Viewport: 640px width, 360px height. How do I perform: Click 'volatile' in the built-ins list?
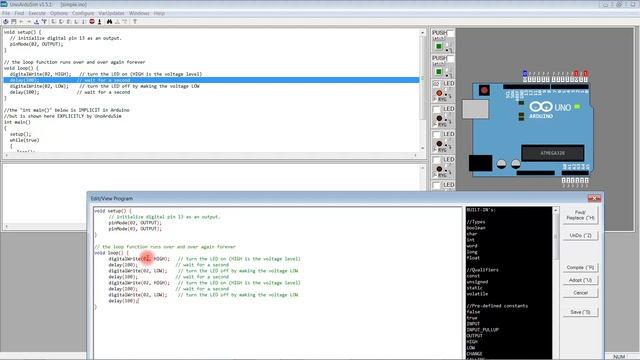pos(477,294)
